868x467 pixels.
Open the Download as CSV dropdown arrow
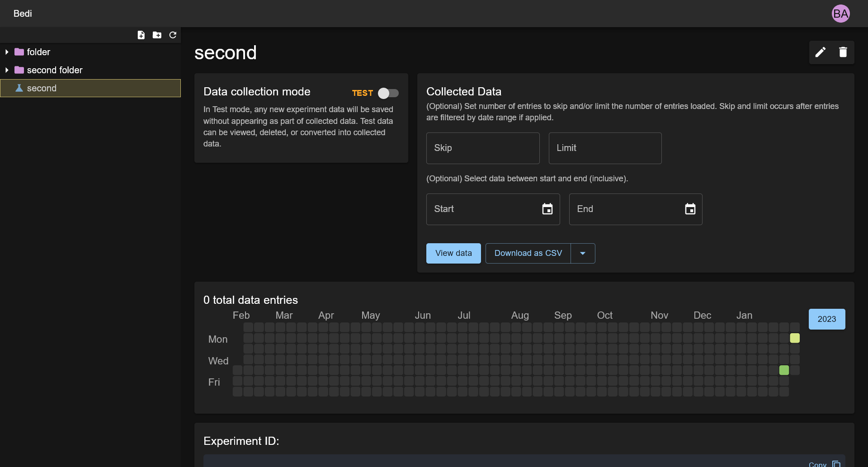[x=583, y=254]
